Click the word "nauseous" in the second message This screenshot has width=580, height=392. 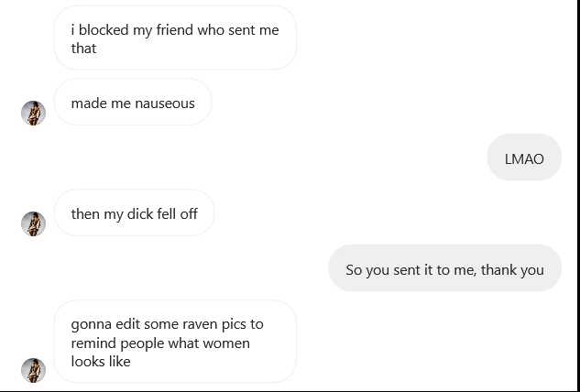pos(165,103)
